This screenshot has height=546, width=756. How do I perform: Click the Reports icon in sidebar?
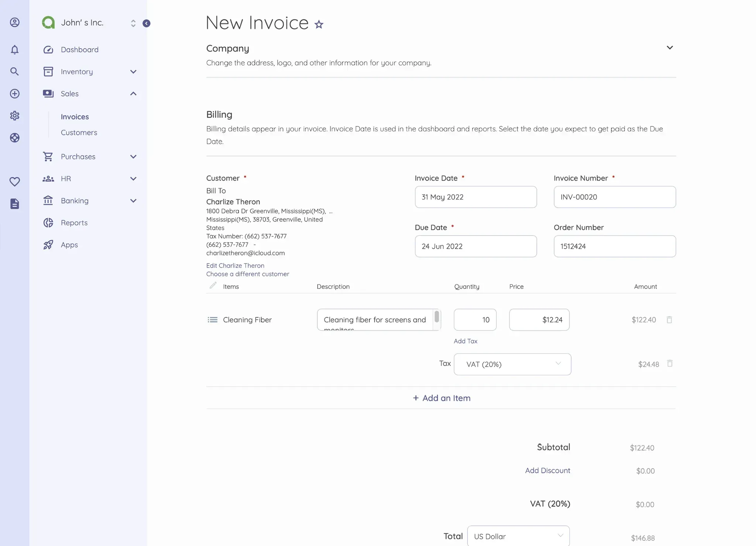point(48,222)
